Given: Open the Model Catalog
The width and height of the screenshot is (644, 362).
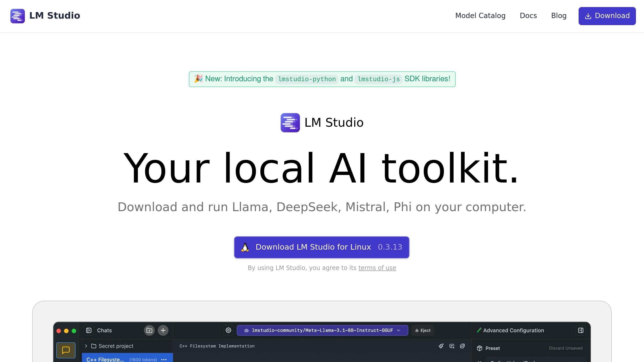Looking at the screenshot, I should [480, 16].
